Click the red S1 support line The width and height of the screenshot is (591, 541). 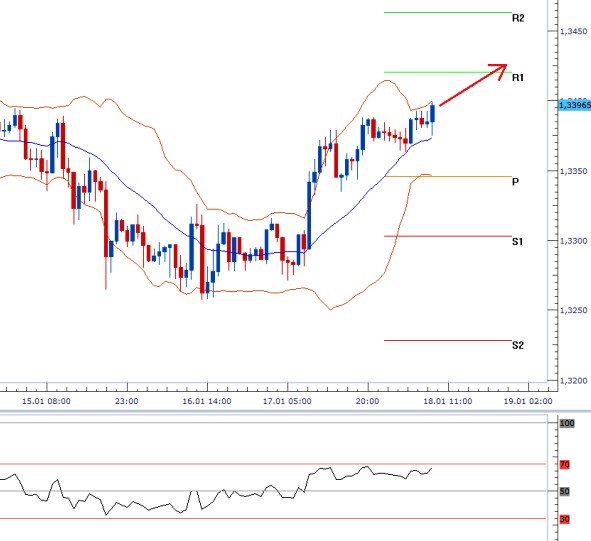tap(448, 236)
